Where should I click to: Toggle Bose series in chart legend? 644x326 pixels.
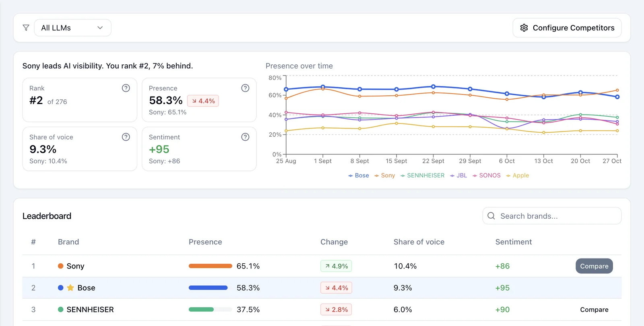pyautogui.click(x=359, y=175)
